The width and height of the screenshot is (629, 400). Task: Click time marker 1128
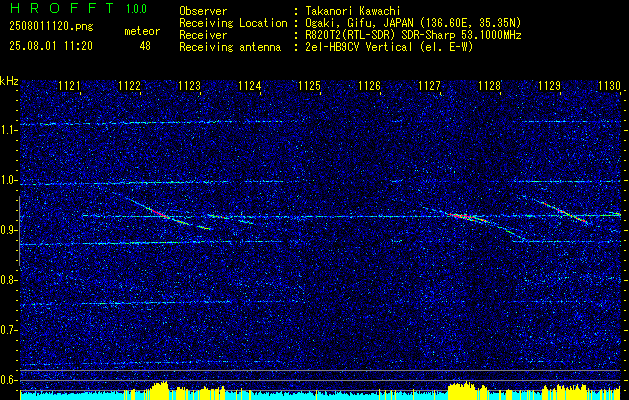tap(489, 85)
